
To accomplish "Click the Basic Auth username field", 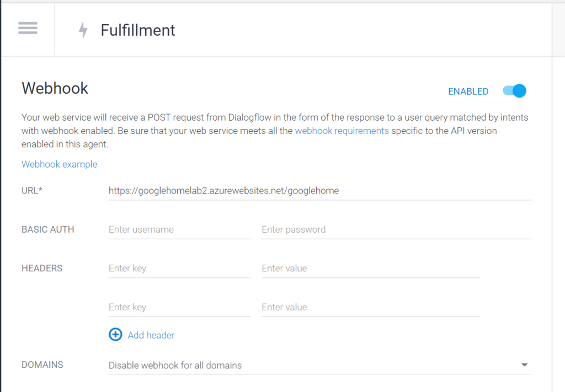I will coord(179,230).
